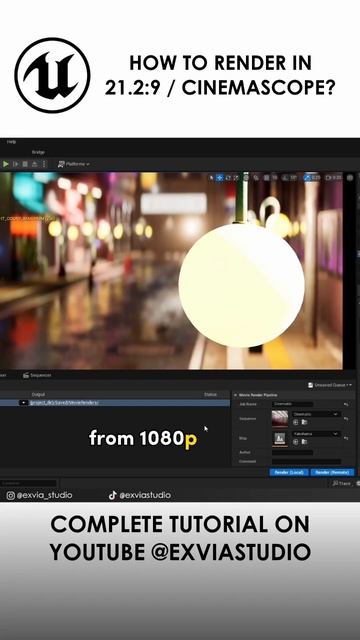Click the Sequence asset thumbnail
360x640 pixels.
coord(280,419)
